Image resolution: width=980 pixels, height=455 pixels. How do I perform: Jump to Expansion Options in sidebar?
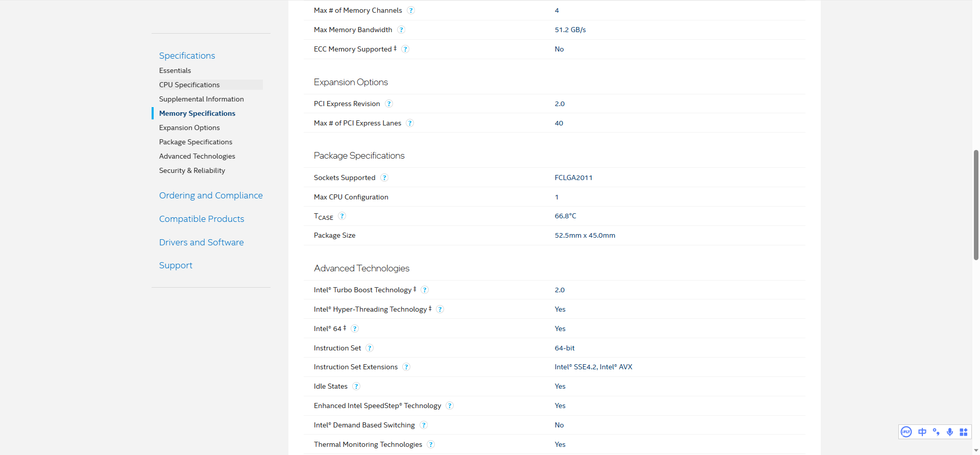pos(189,128)
